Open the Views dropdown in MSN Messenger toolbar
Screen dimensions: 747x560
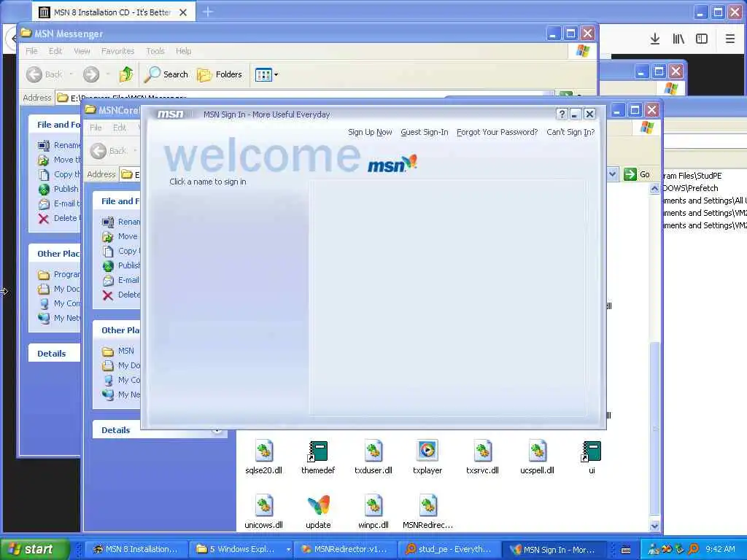pyautogui.click(x=266, y=74)
